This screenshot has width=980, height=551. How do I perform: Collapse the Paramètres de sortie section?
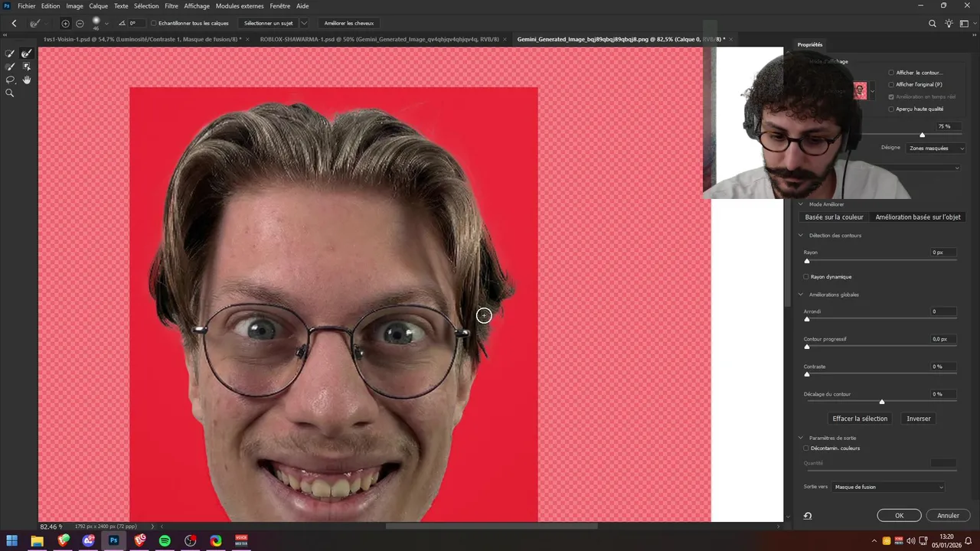802,439
